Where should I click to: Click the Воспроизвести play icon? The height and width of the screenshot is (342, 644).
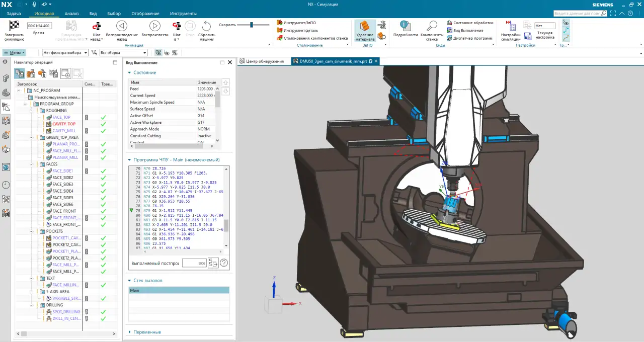(154, 26)
